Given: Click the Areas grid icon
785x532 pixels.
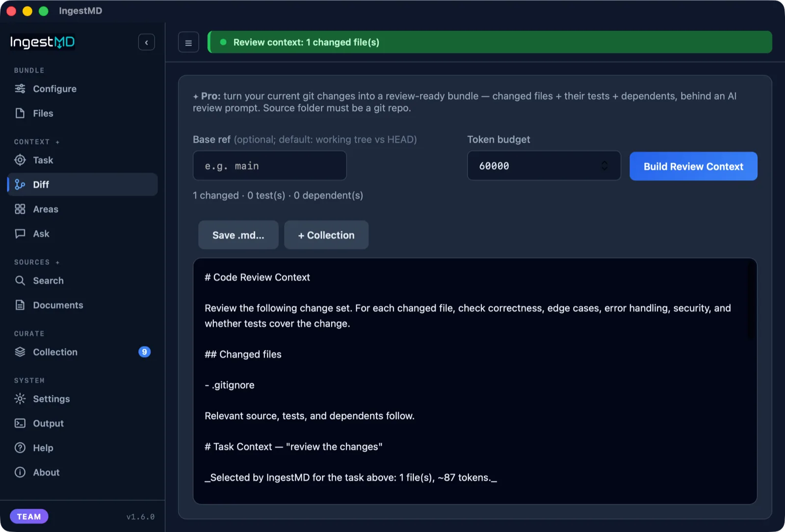Looking at the screenshot, I should [20, 209].
